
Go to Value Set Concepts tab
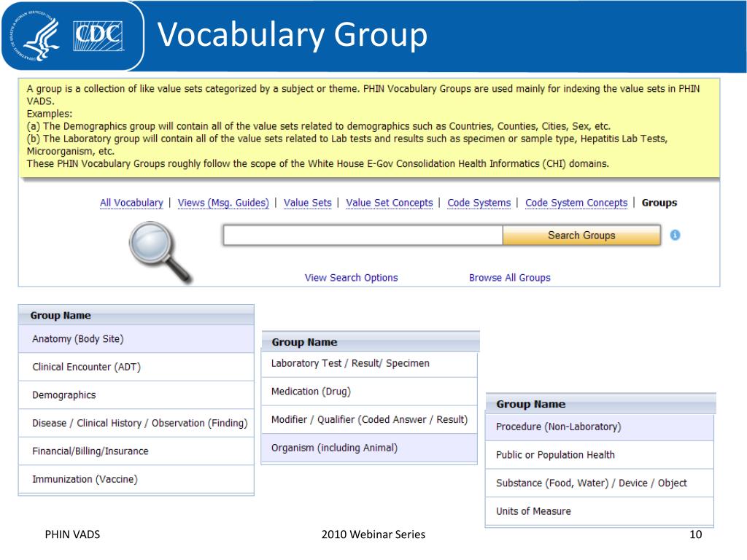coord(390,203)
